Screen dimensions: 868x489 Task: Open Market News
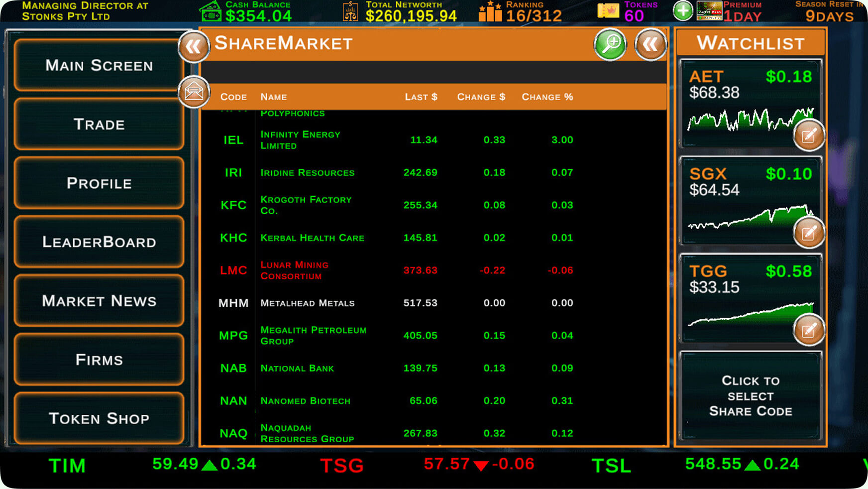99,301
